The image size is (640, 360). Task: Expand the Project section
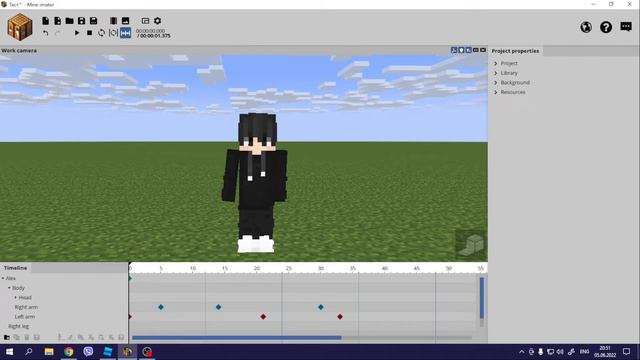point(496,63)
